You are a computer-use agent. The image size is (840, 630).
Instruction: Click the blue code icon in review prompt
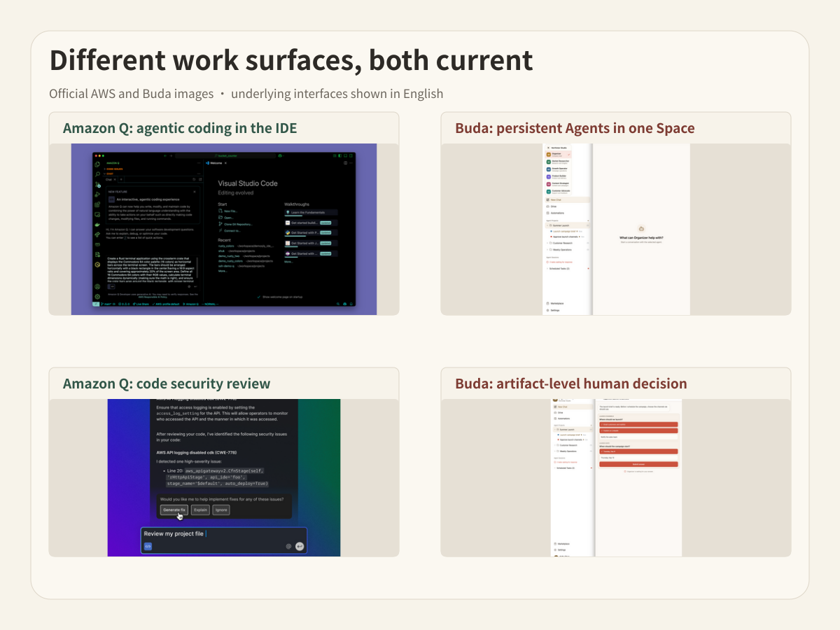point(148,547)
